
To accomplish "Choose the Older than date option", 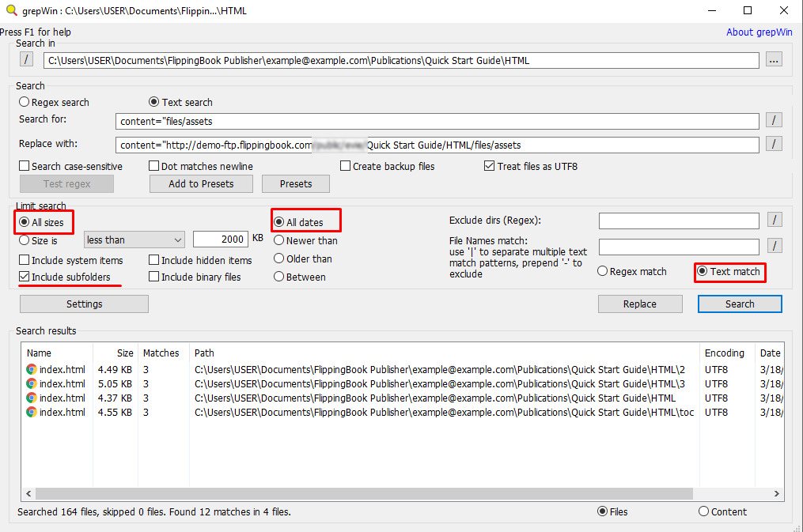I will point(279,258).
